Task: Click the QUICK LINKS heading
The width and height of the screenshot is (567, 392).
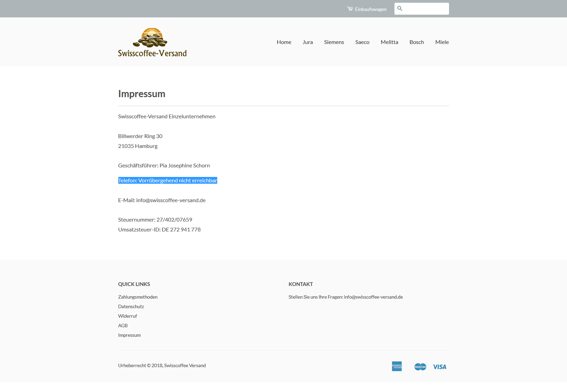Action: click(x=134, y=284)
